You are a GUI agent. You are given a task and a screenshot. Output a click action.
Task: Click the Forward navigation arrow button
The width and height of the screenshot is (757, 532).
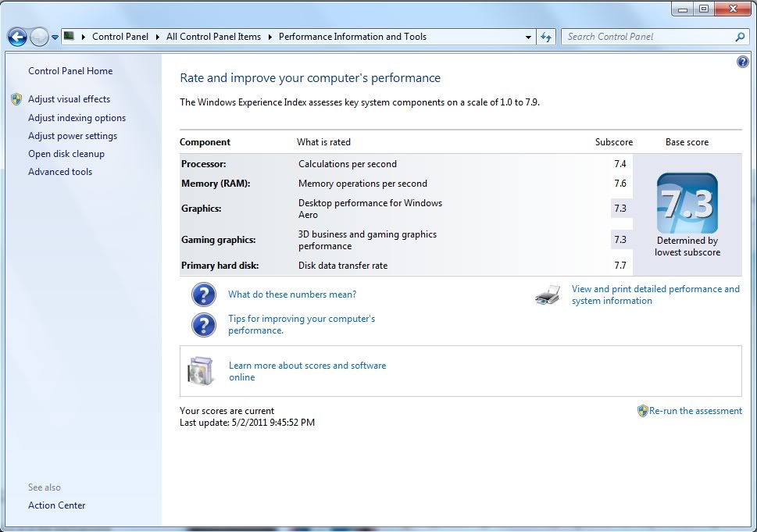tap(39, 37)
